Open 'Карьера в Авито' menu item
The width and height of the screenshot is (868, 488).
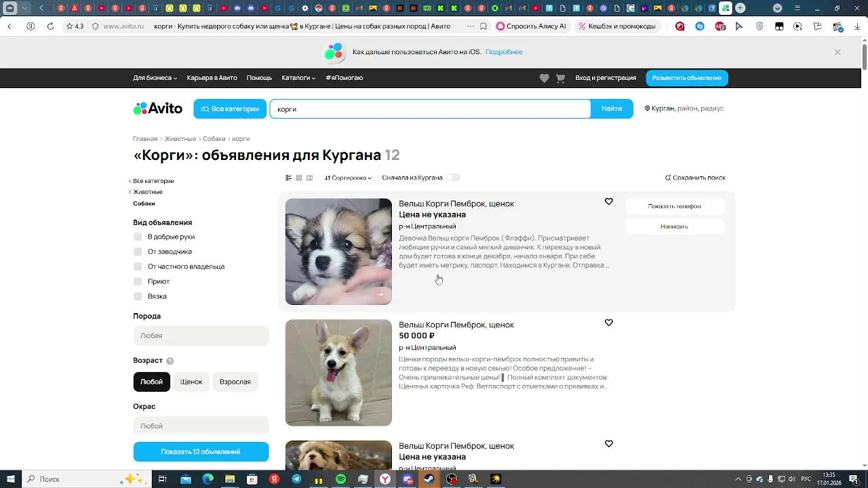[212, 78]
